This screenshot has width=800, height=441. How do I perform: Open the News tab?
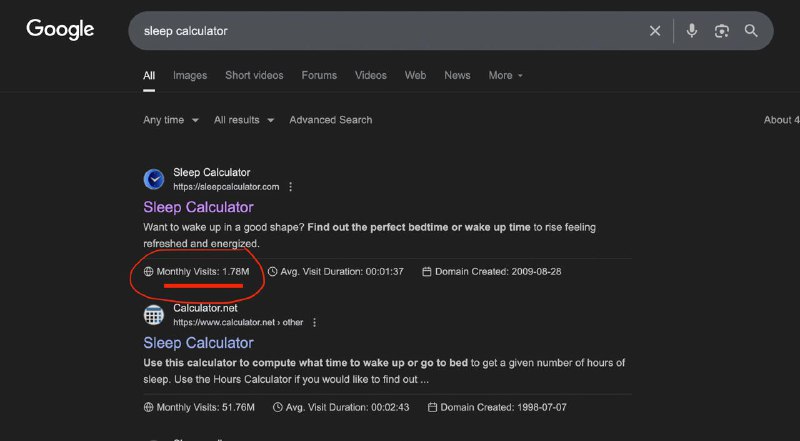click(x=457, y=76)
